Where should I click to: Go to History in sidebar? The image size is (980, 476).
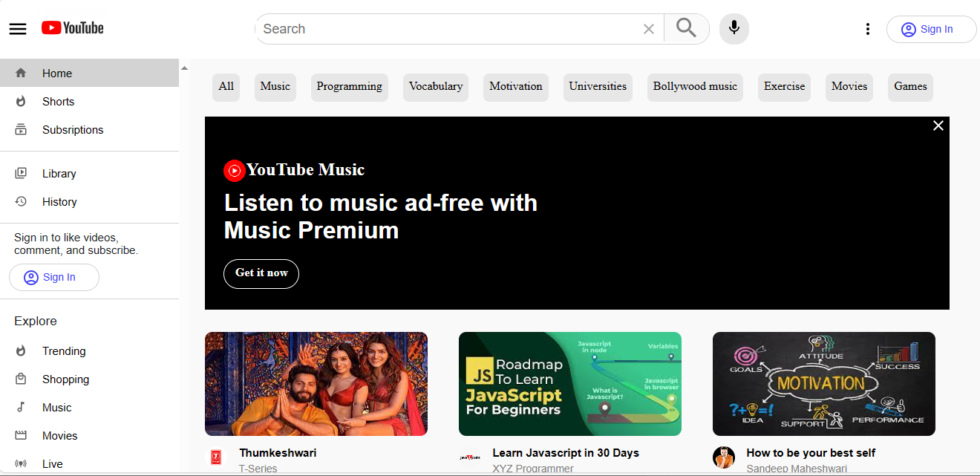(59, 202)
